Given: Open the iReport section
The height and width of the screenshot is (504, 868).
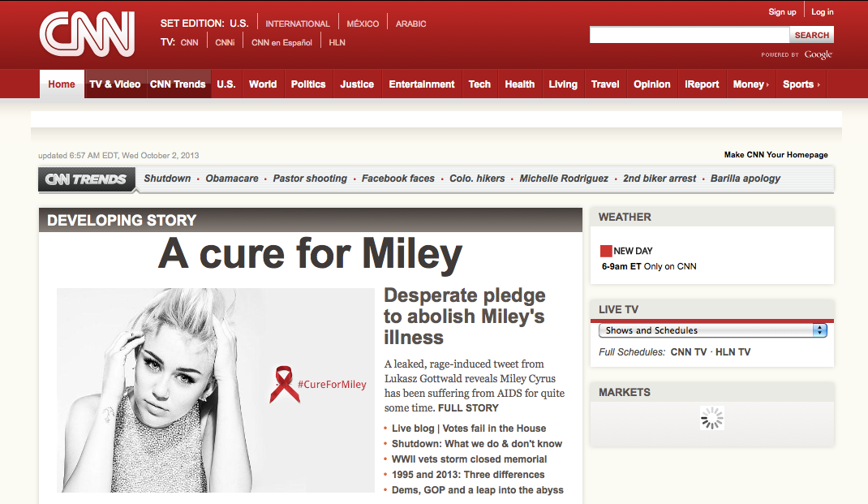Looking at the screenshot, I should [x=702, y=84].
